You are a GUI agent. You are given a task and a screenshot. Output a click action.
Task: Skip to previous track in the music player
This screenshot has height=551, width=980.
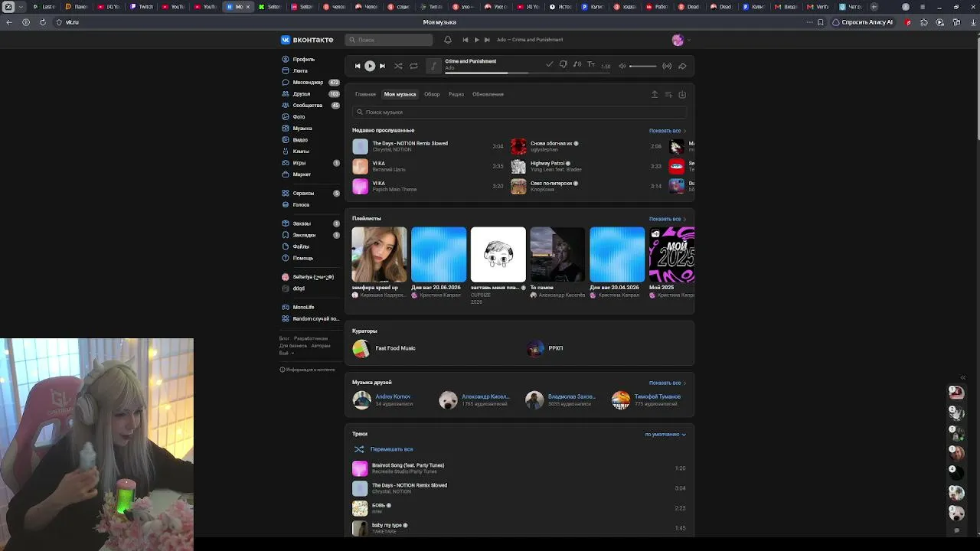[358, 66]
